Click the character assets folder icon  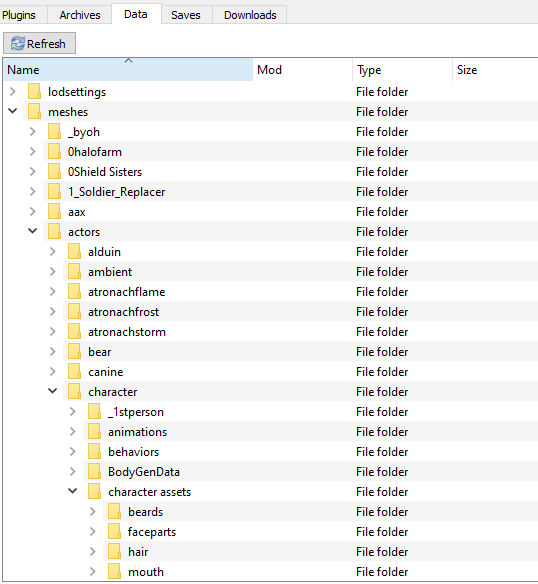(x=95, y=492)
